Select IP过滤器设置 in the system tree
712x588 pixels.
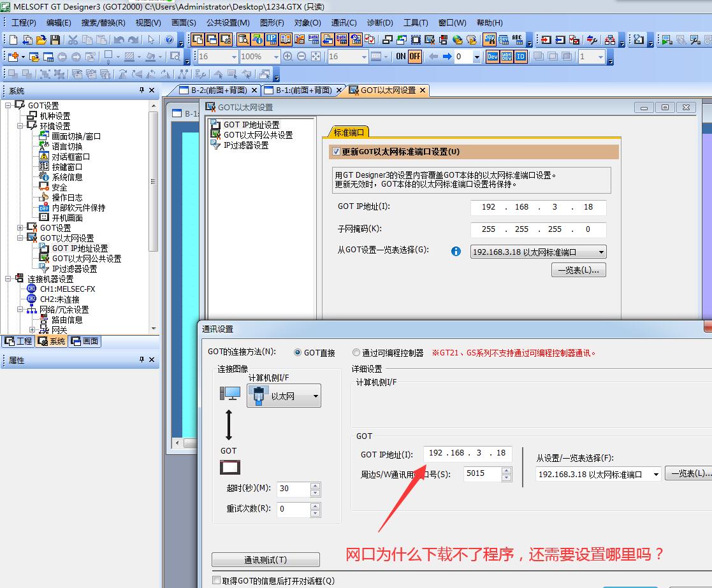pos(74,269)
